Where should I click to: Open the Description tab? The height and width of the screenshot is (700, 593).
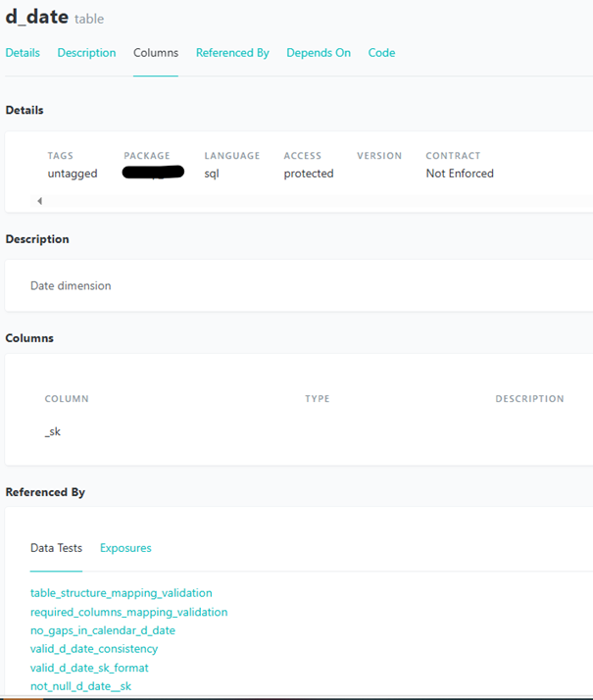coord(86,53)
